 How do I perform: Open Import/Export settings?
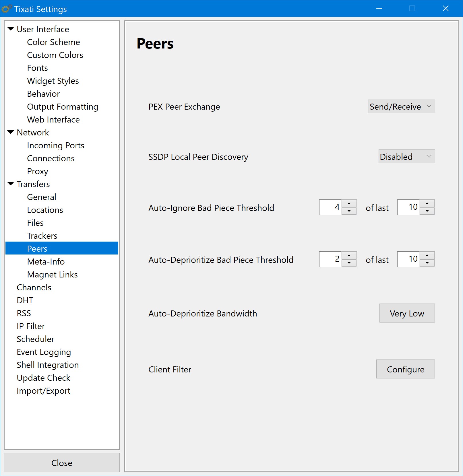[44, 390]
